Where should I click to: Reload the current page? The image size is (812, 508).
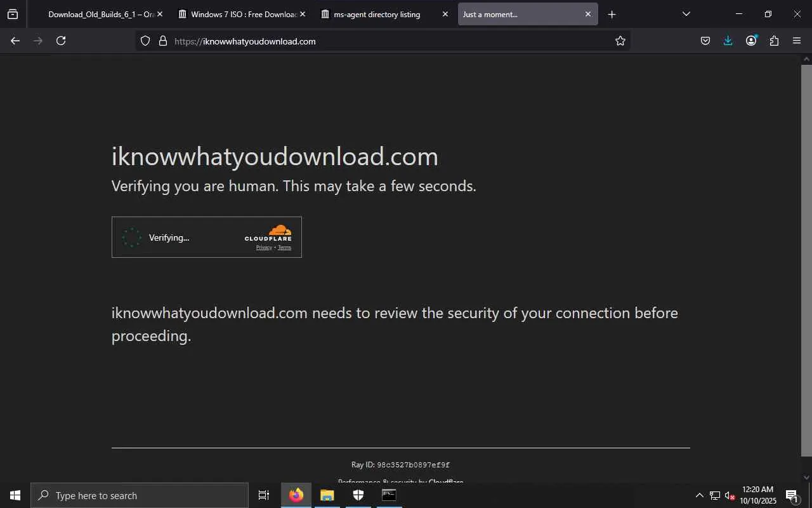61,41
